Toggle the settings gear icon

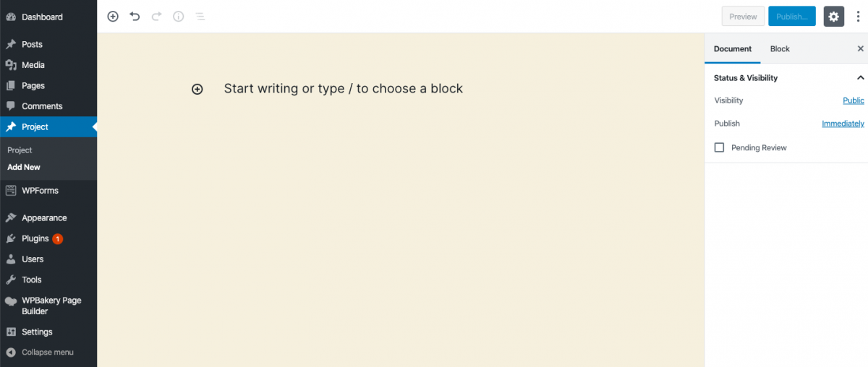tap(834, 16)
